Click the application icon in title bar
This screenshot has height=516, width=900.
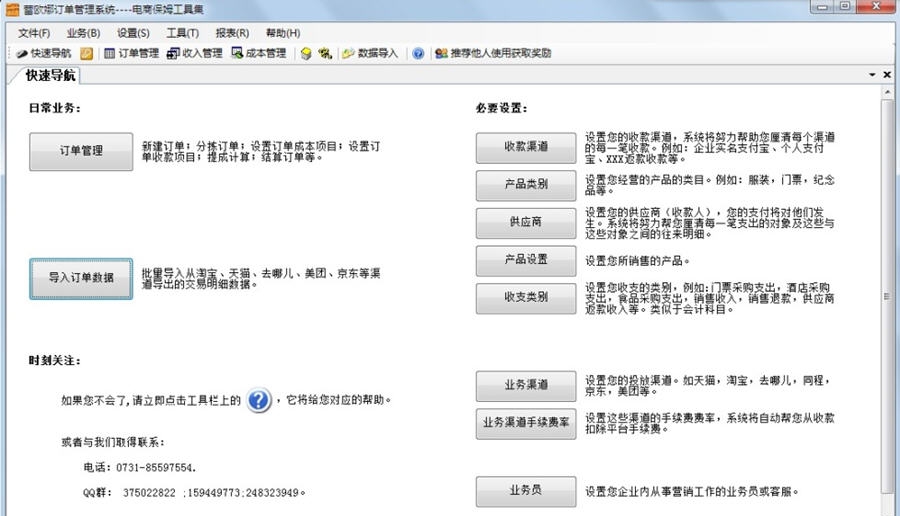(12, 9)
